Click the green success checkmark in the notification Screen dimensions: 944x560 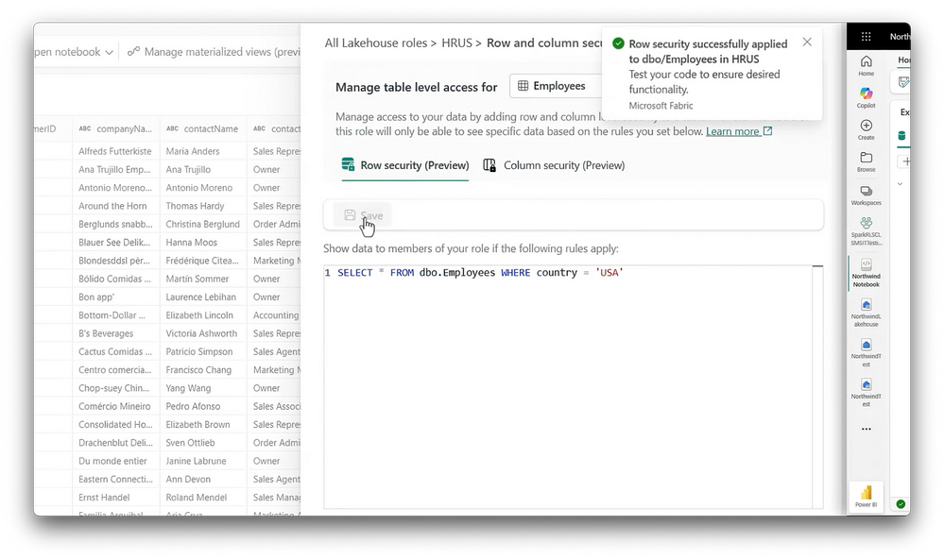618,43
